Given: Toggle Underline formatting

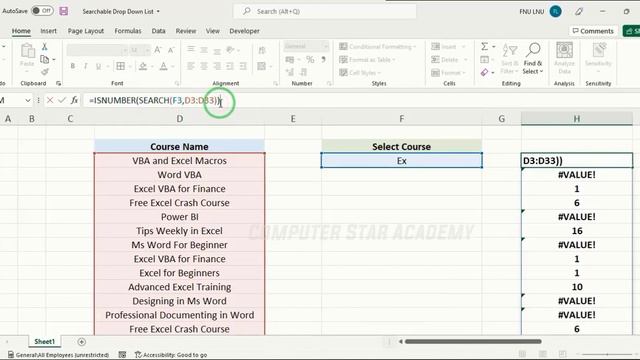Looking at the screenshot, I should click(x=98, y=66).
